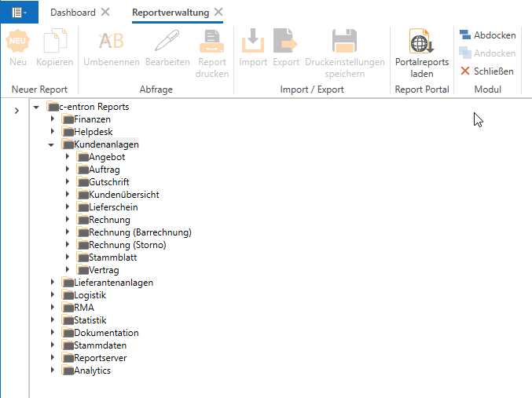Click the Abdocken button
The image size is (532, 398).
point(488,35)
